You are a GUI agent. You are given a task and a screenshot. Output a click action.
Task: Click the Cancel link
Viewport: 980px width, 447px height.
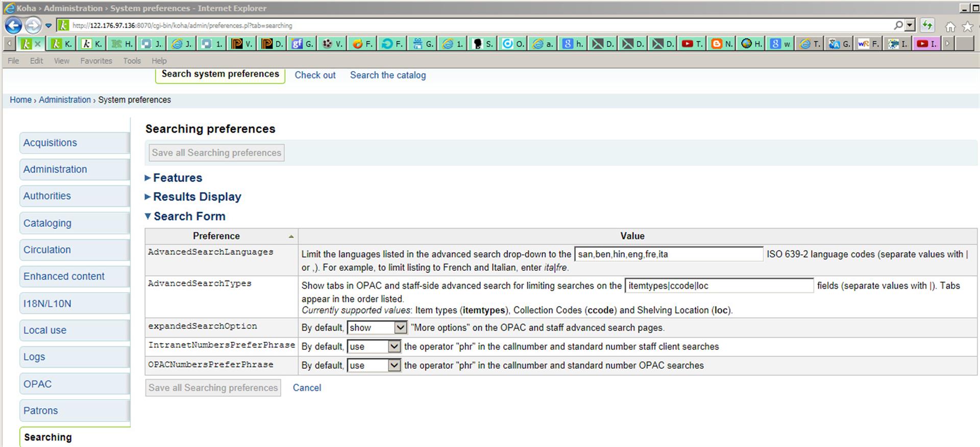pos(307,388)
